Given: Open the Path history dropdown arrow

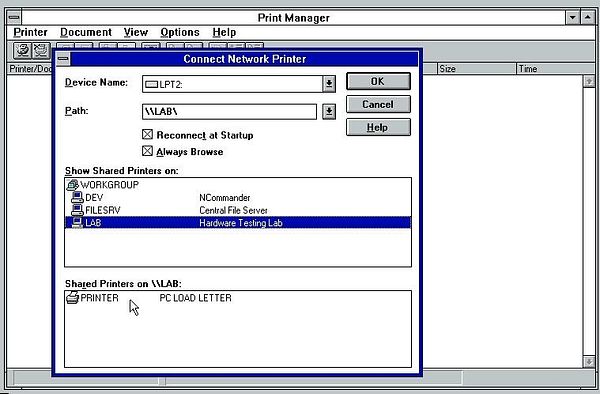Looking at the screenshot, I should coord(329,112).
